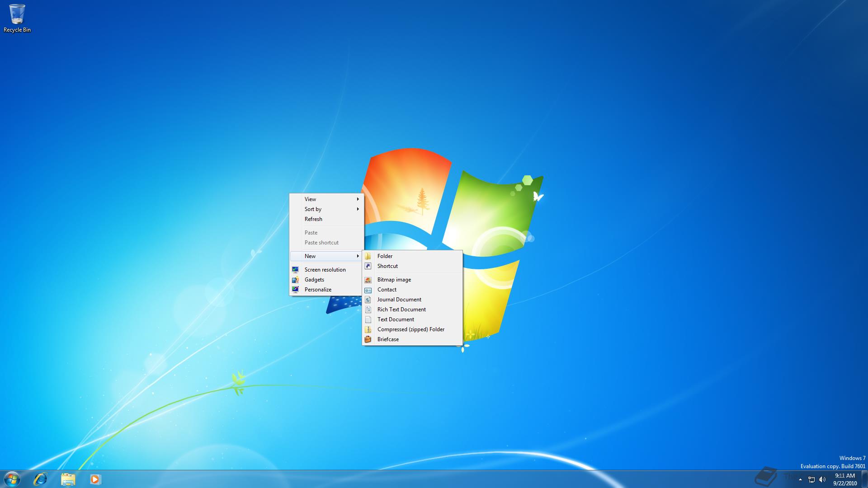868x488 pixels.
Task: Open Gadgets from the context menu
Action: (x=326, y=280)
